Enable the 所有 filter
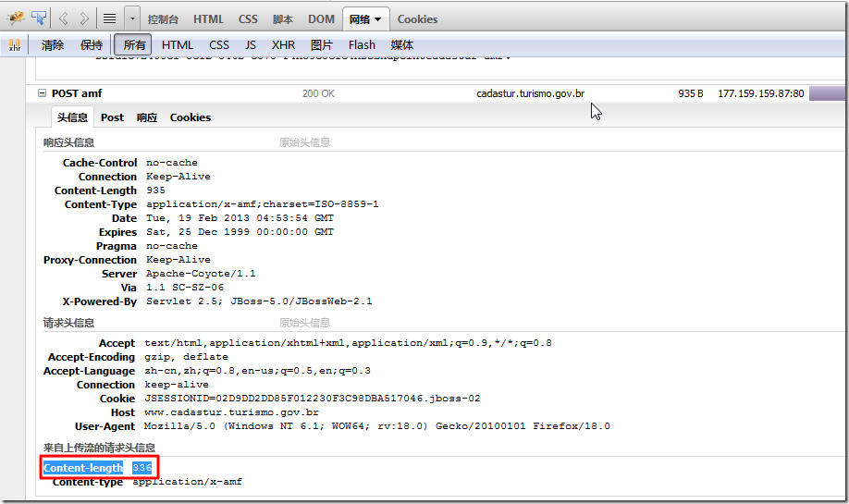The image size is (849, 504). pos(134,44)
